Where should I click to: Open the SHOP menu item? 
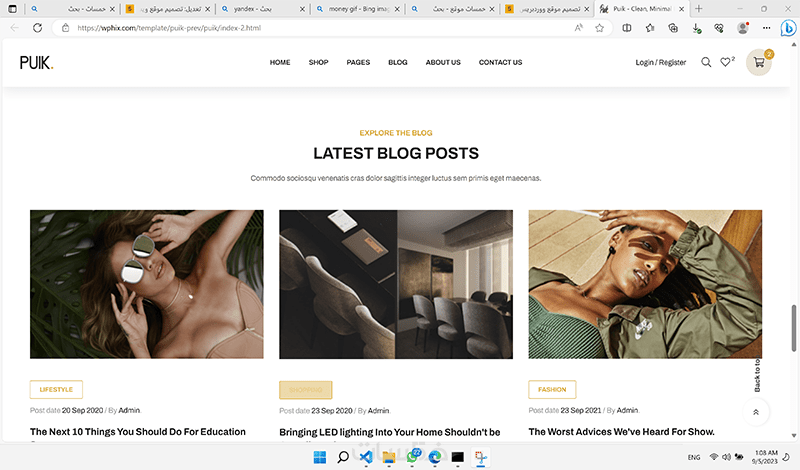pos(318,62)
